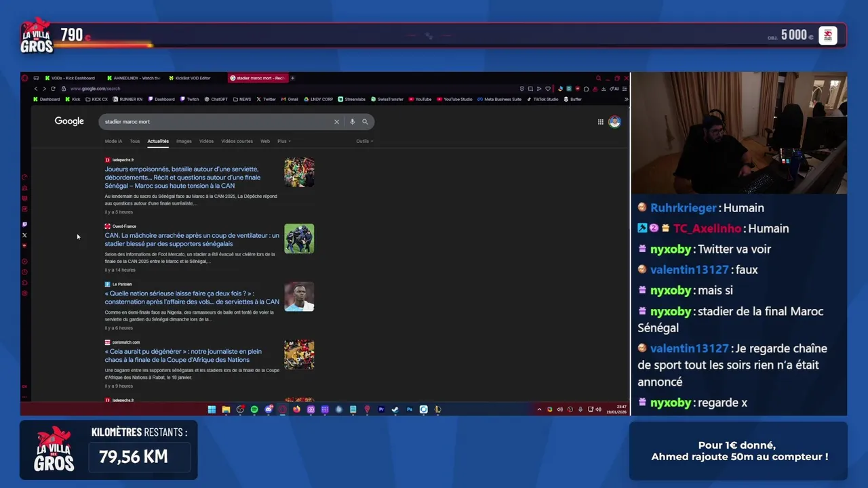Open the YouTube Studio bookmark
This screenshot has width=868, height=488.
(x=454, y=99)
